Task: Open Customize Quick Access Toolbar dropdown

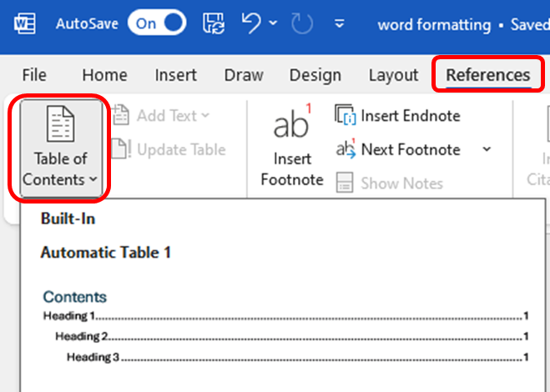Action: click(339, 24)
